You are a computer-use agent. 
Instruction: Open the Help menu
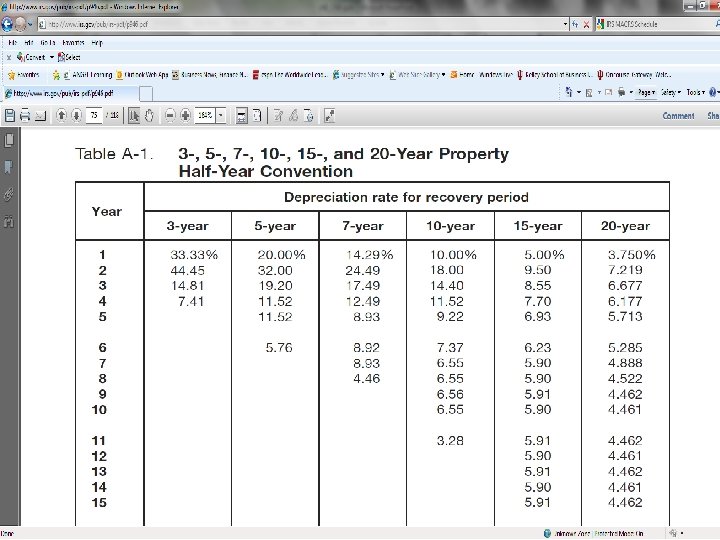97,43
